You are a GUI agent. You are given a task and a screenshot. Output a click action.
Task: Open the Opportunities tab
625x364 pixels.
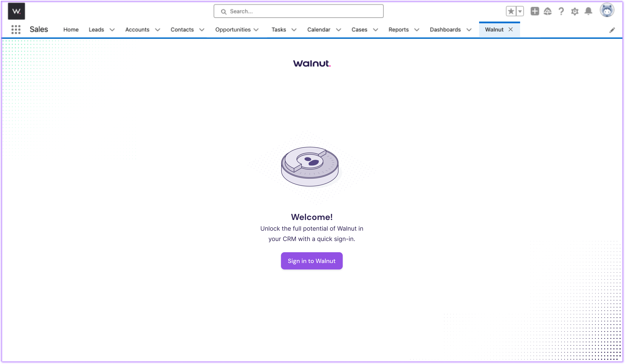click(233, 30)
